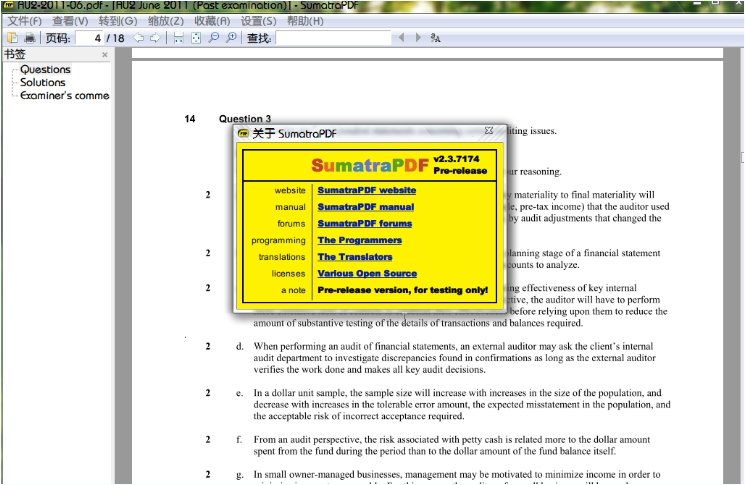Open the 设置(S) menu
Viewport: 745px width, 485px height.
click(x=259, y=21)
